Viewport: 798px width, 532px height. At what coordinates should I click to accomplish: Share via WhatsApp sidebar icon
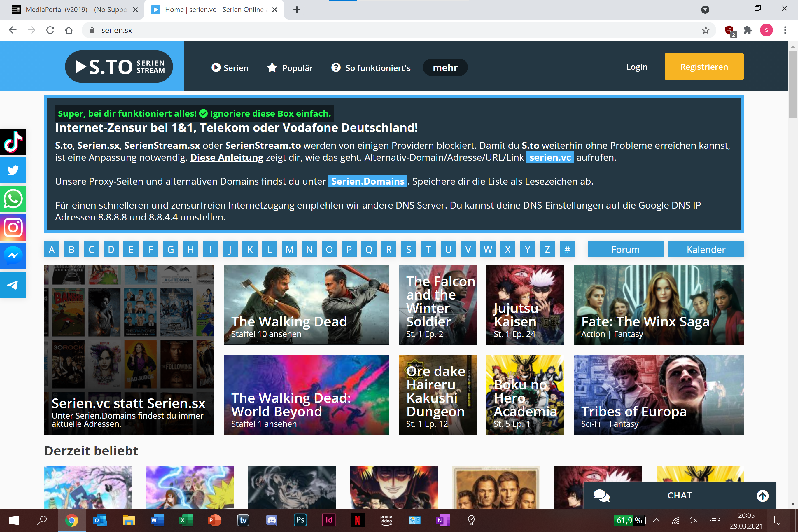click(13, 199)
